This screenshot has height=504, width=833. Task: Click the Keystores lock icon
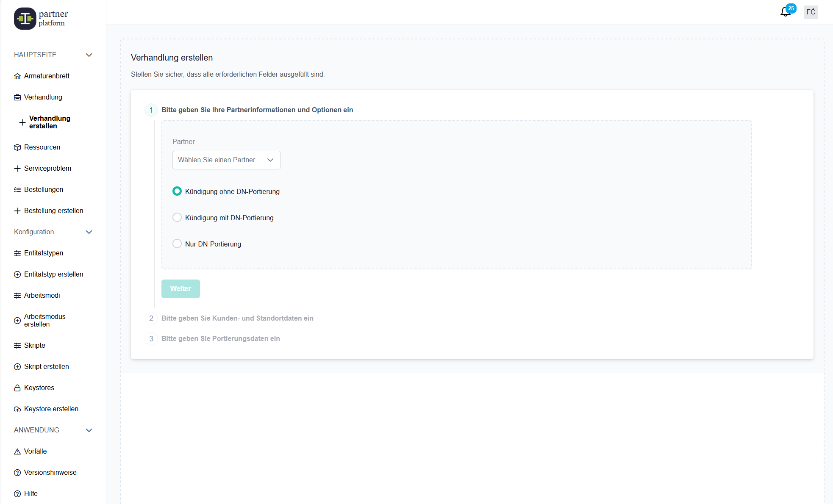click(17, 388)
